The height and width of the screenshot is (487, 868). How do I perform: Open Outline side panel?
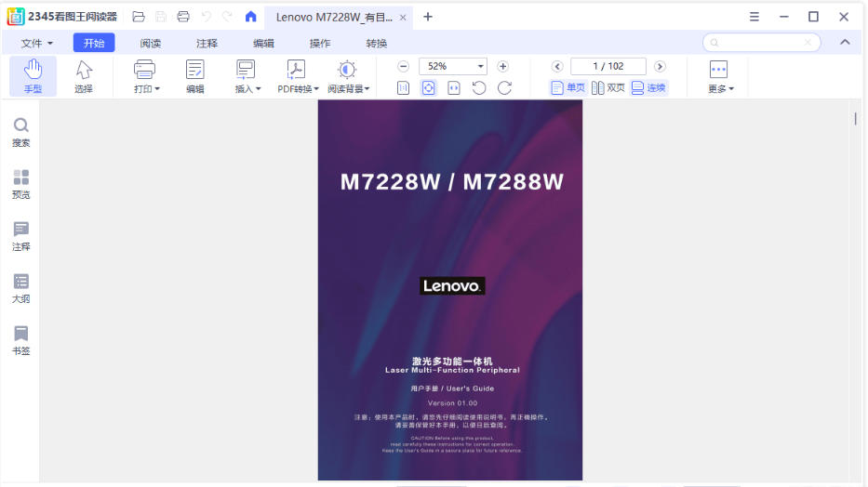21,288
